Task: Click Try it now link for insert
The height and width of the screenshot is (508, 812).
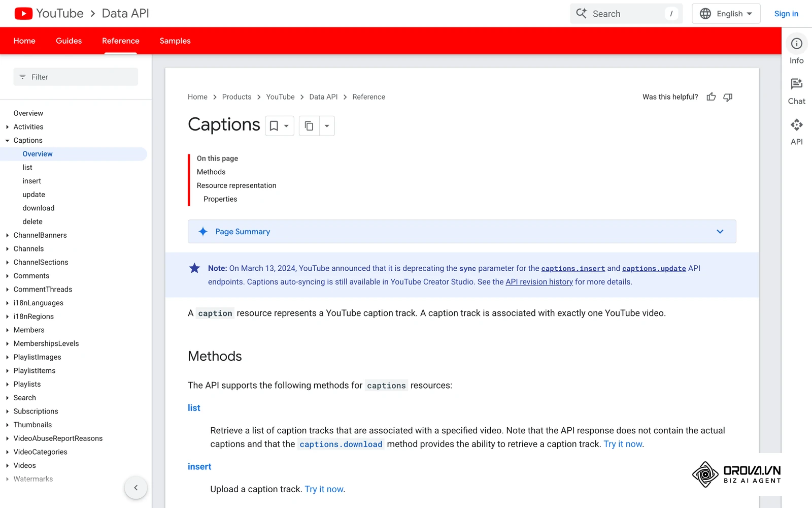Action: [324, 489]
